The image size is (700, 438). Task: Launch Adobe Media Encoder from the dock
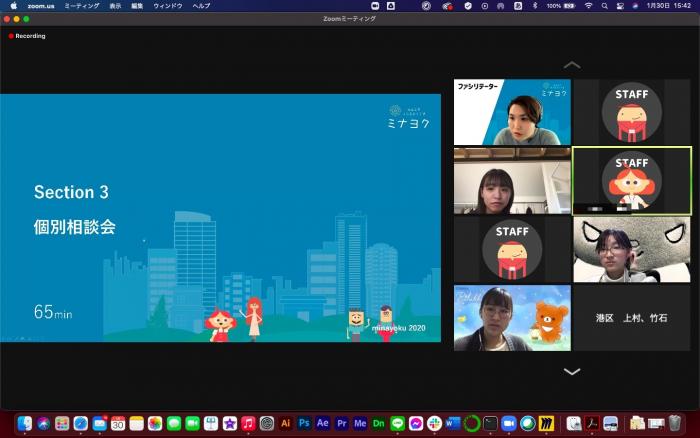coord(360,423)
